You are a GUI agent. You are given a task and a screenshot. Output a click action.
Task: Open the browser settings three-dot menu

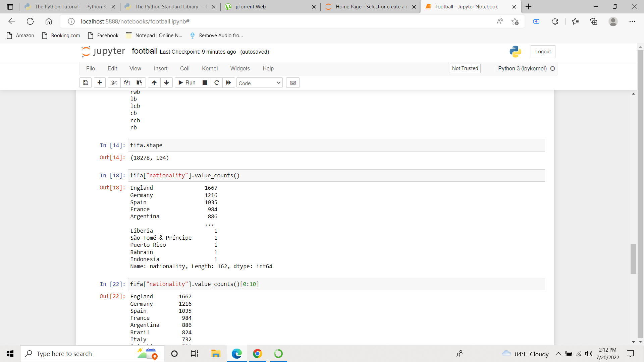[633, 21]
